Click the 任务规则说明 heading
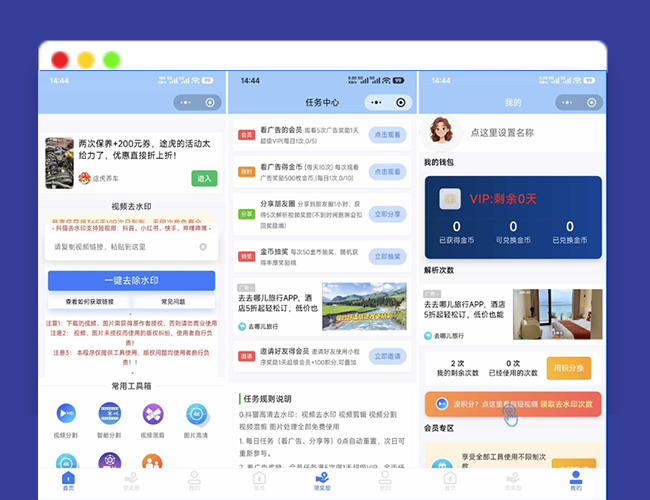 click(x=267, y=399)
